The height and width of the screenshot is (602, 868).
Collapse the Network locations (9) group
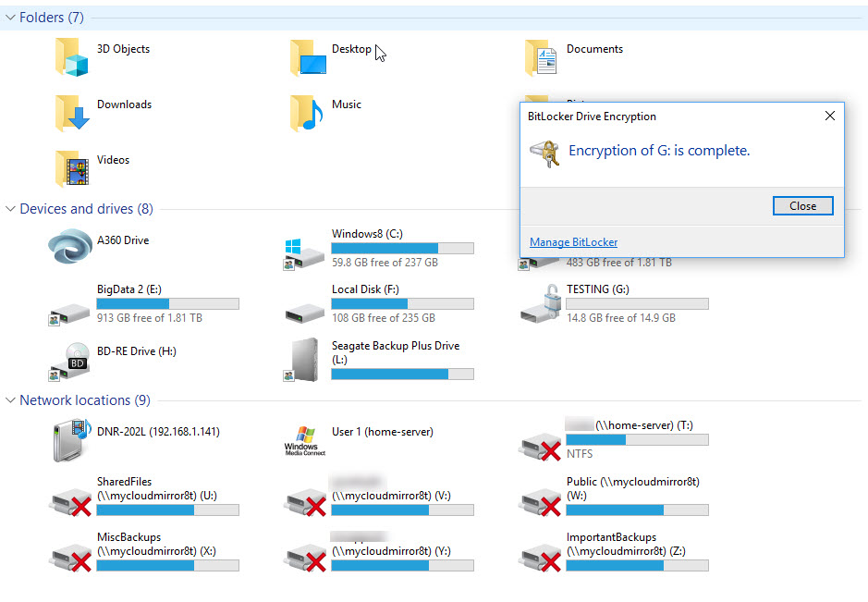click(10, 400)
